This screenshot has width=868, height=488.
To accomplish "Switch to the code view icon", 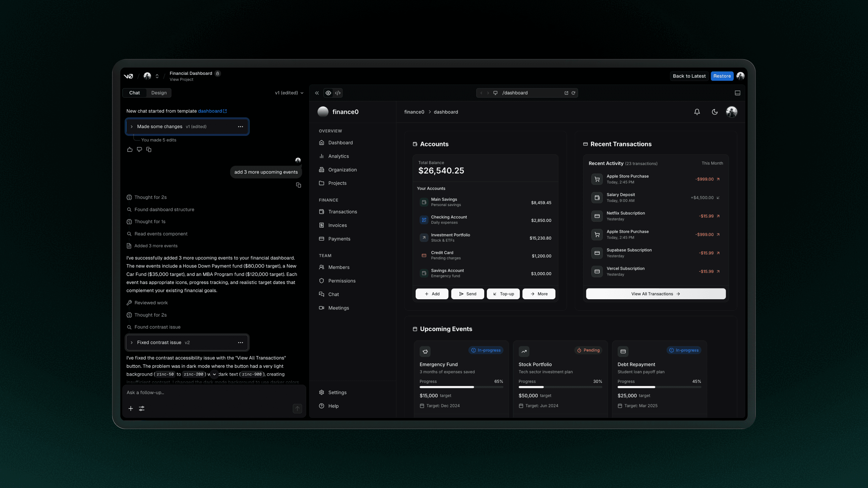I will pyautogui.click(x=338, y=93).
